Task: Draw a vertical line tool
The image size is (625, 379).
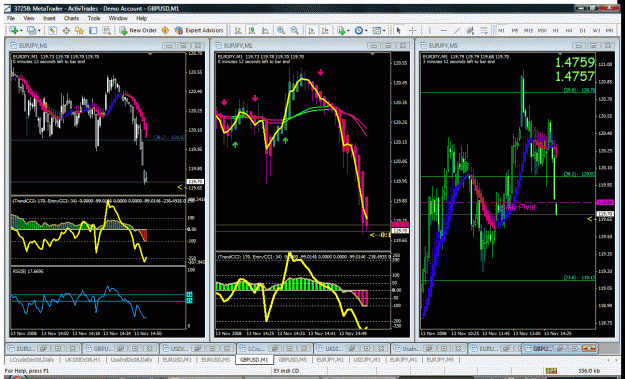Action: coord(430,30)
